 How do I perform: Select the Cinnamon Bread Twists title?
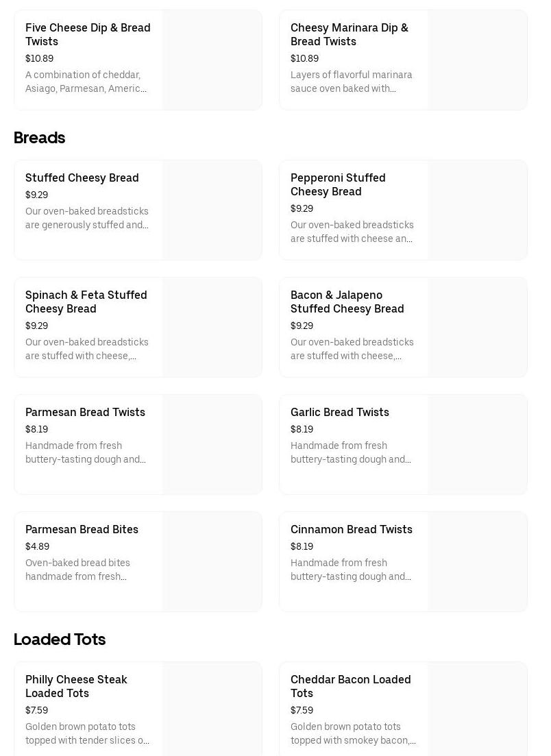(x=352, y=529)
